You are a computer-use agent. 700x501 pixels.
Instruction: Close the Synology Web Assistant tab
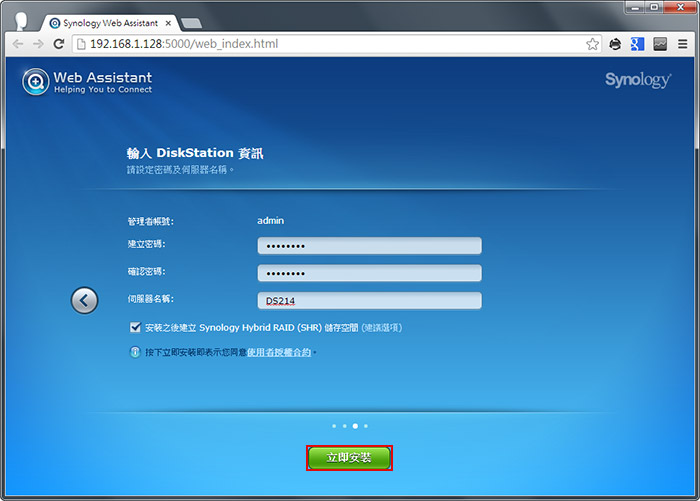click(168, 23)
